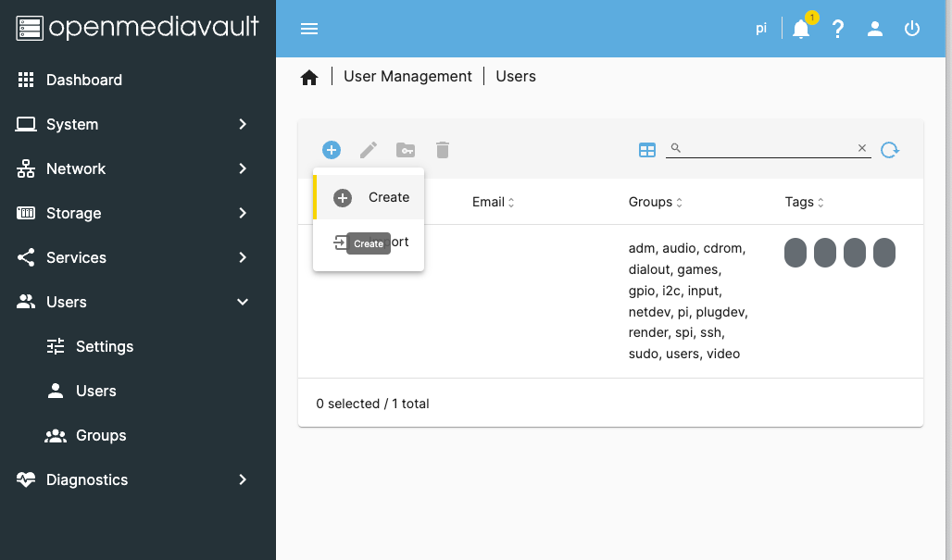This screenshot has width=952, height=560.
Task: Click the Storage drive icon
Action: tap(26, 213)
